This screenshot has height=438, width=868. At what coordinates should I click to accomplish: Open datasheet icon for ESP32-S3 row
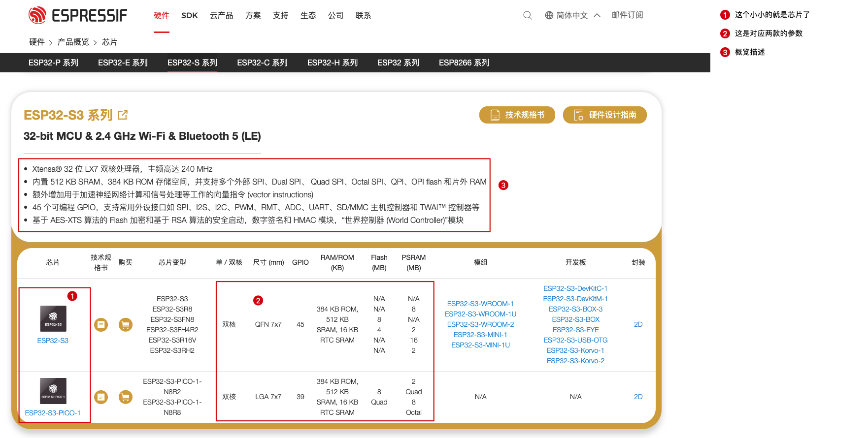tap(101, 325)
